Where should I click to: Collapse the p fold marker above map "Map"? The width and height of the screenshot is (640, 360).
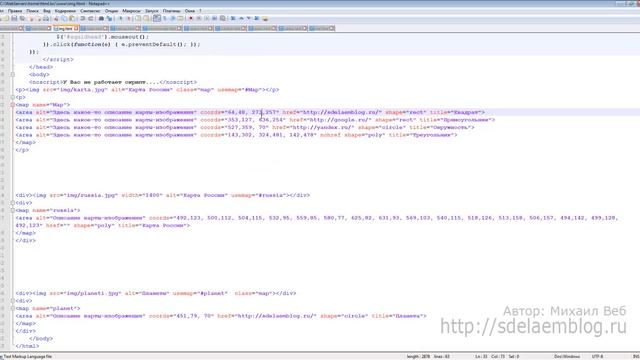[x=13, y=97]
